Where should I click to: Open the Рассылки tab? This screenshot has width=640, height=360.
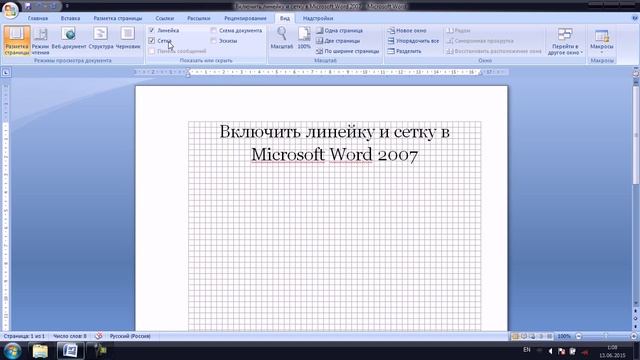point(199,18)
